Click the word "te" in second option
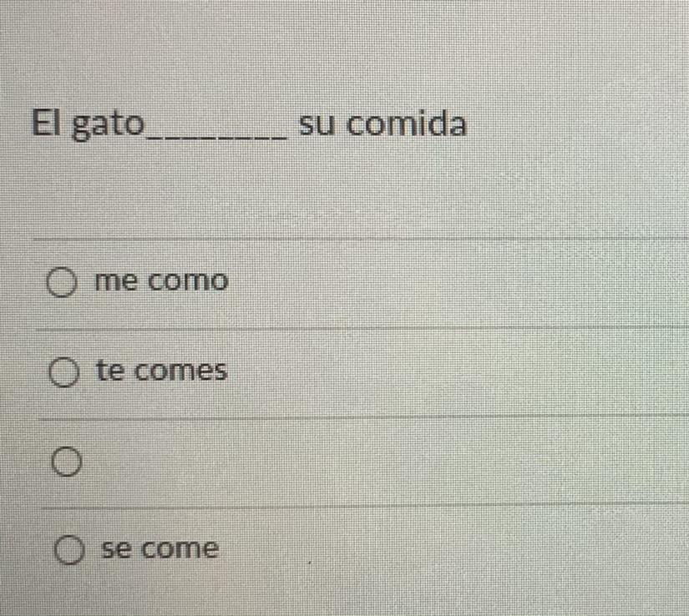The height and width of the screenshot is (616, 689). [x=110, y=370]
